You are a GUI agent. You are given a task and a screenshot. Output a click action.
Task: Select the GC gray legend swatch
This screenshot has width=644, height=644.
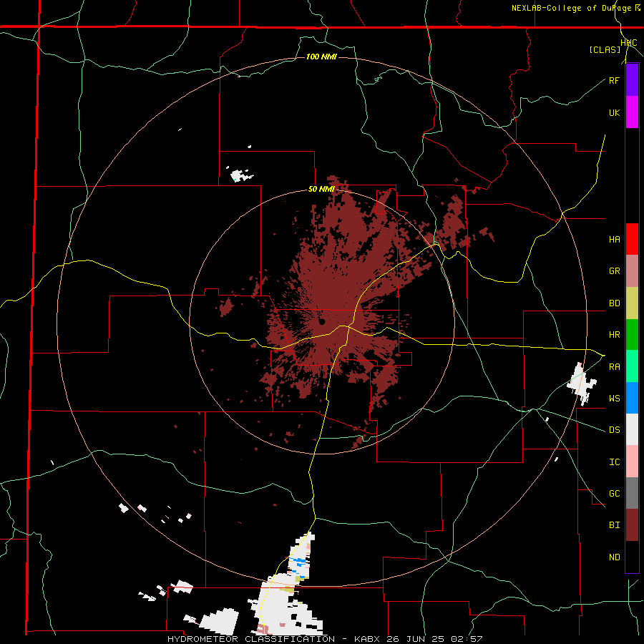click(x=632, y=493)
